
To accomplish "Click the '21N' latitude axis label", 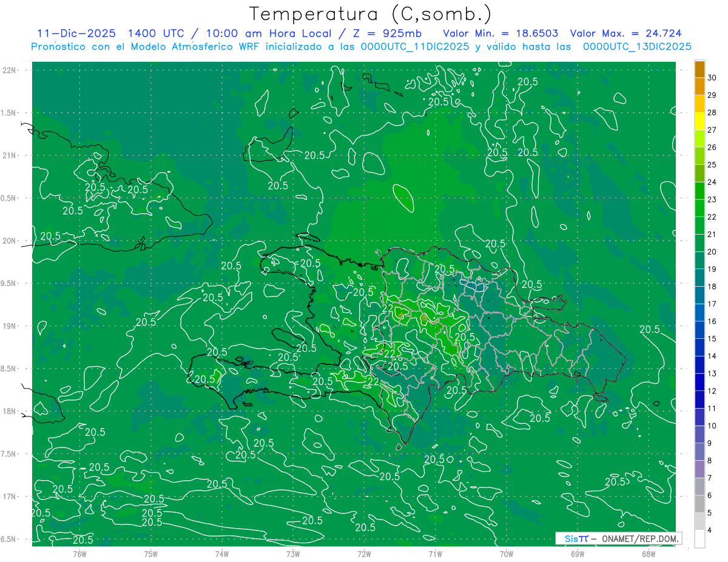I will 10,155.
